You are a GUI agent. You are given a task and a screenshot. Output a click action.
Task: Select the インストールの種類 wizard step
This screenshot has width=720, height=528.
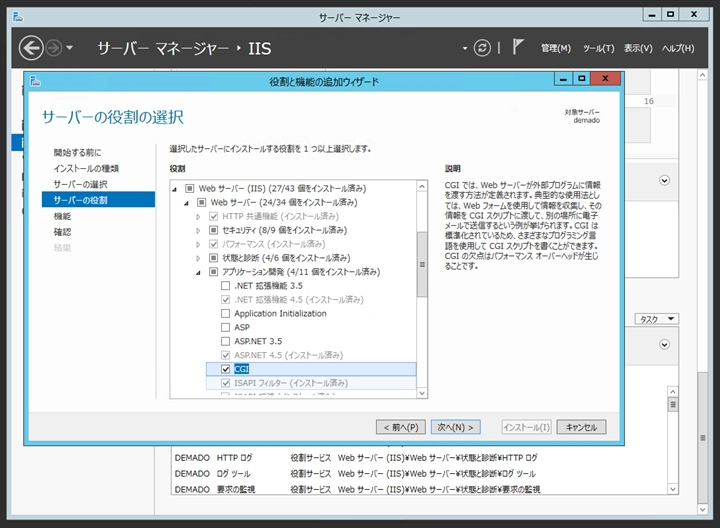(x=86, y=169)
